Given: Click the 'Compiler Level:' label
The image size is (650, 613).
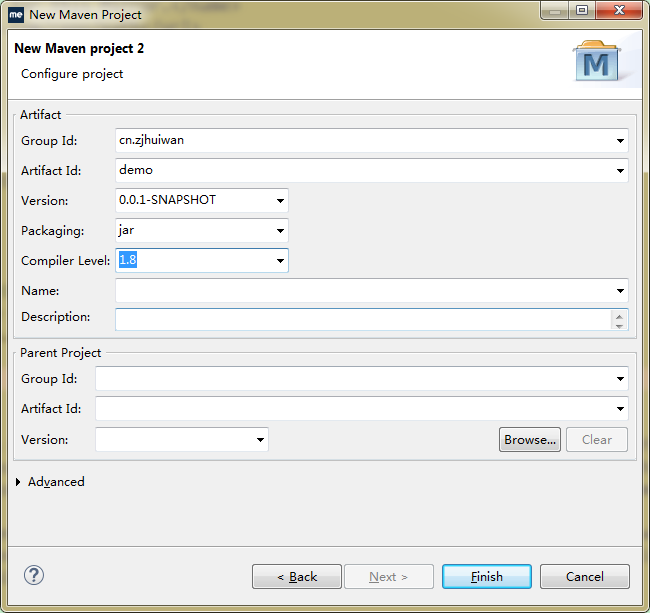Looking at the screenshot, I should (x=65, y=261).
